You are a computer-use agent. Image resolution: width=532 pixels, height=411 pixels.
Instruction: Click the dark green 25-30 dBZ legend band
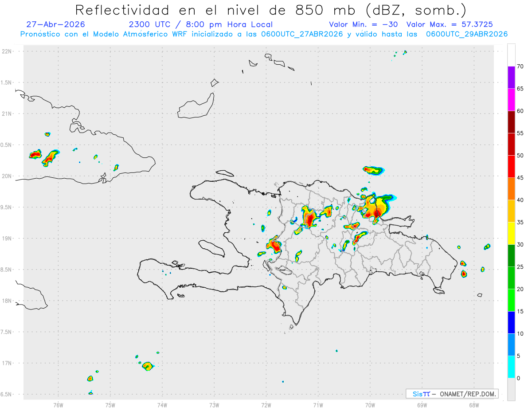coord(511,256)
